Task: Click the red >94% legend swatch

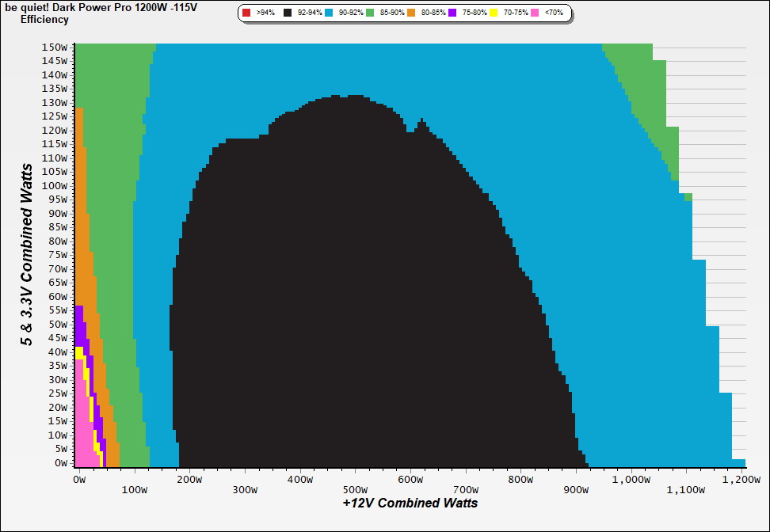Action: coord(246,13)
